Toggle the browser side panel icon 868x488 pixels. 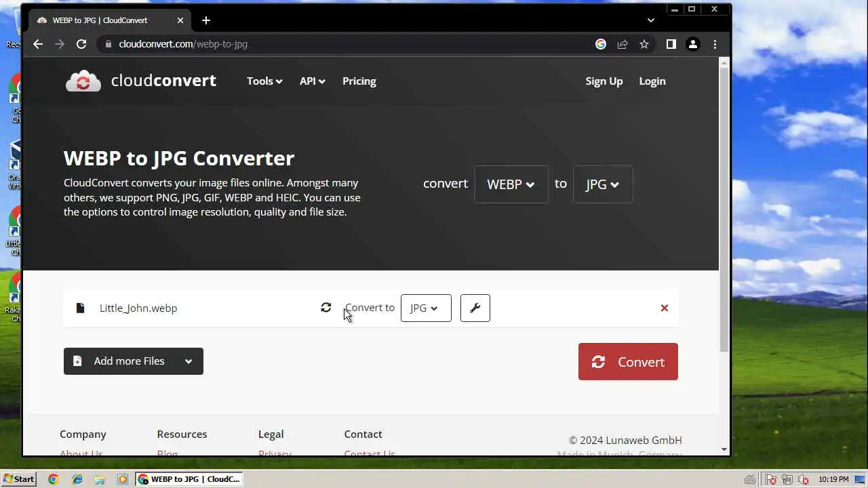[x=671, y=44]
